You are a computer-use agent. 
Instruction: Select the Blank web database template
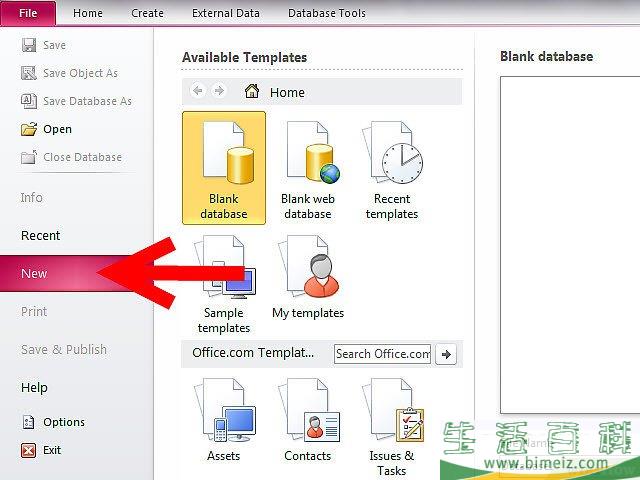308,169
